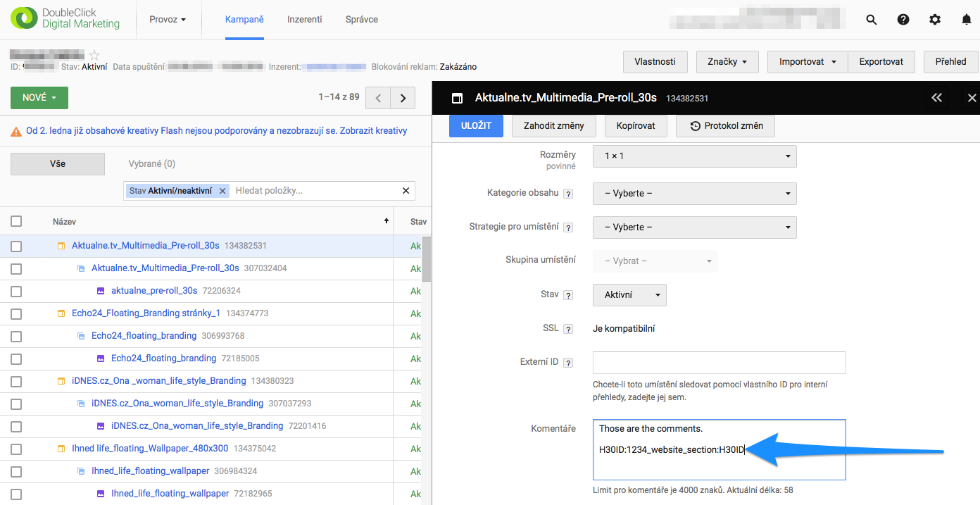Viewport: 980px width, 505px height.
Task: Click help icon next to Externí ID
Action: 568,363
